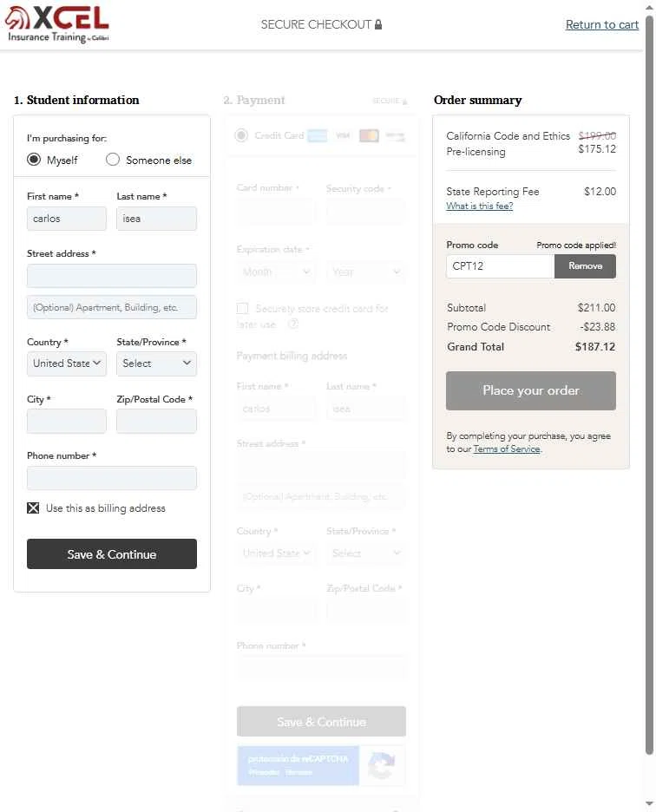Viewport: 656px width, 812px height.
Task: Click the XCEL Insurance Training logo
Action: 57,24
